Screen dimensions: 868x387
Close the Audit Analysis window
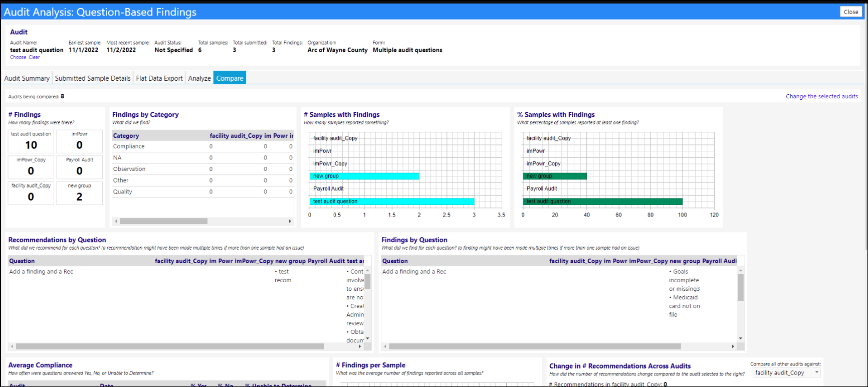click(x=850, y=12)
